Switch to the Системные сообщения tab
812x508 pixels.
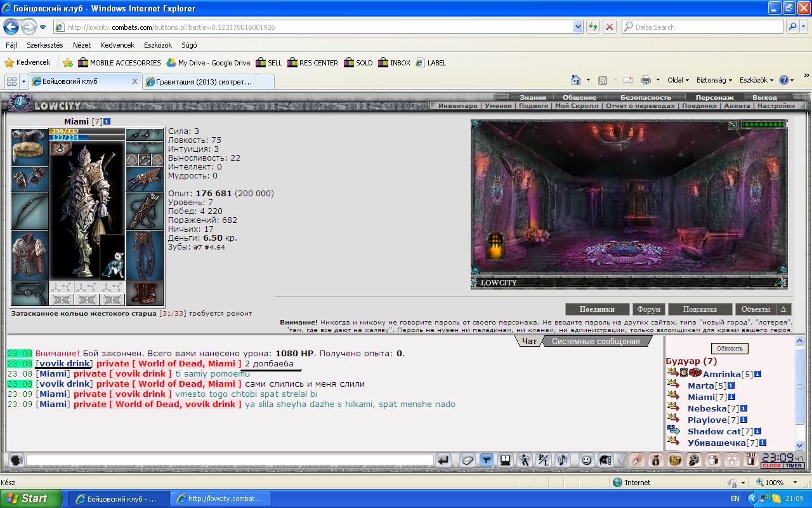pos(596,341)
